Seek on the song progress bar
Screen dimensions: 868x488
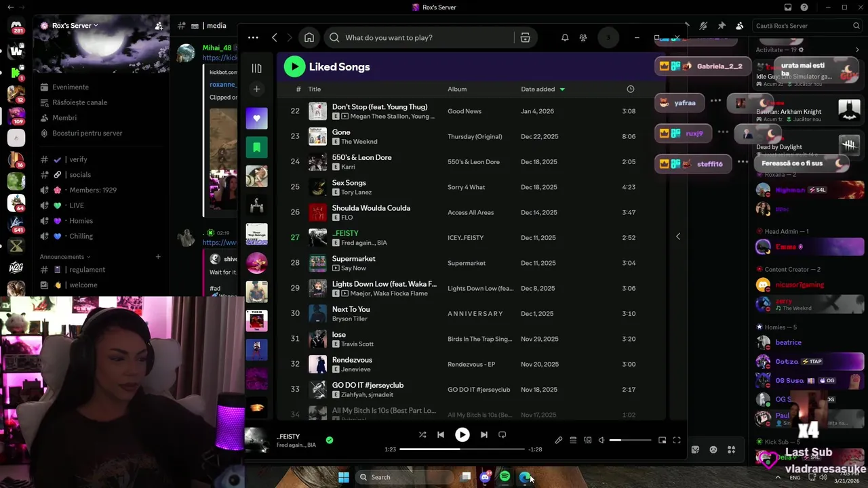[x=462, y=449]
